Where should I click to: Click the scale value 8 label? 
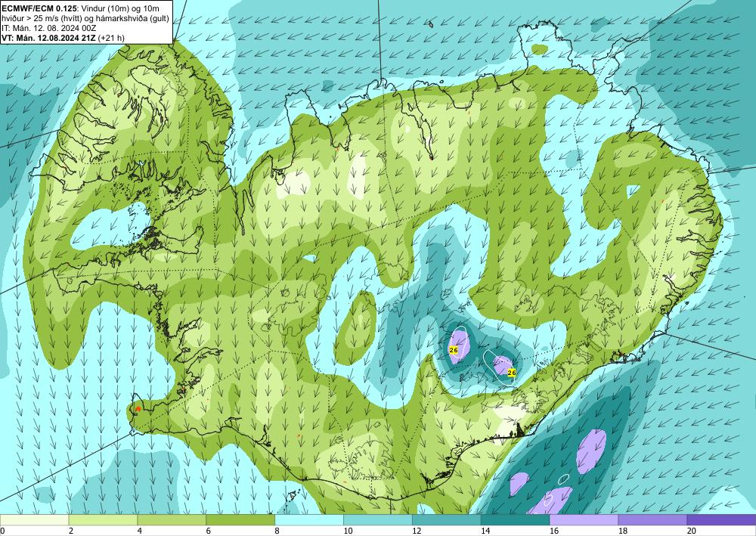tap(277, 531)
